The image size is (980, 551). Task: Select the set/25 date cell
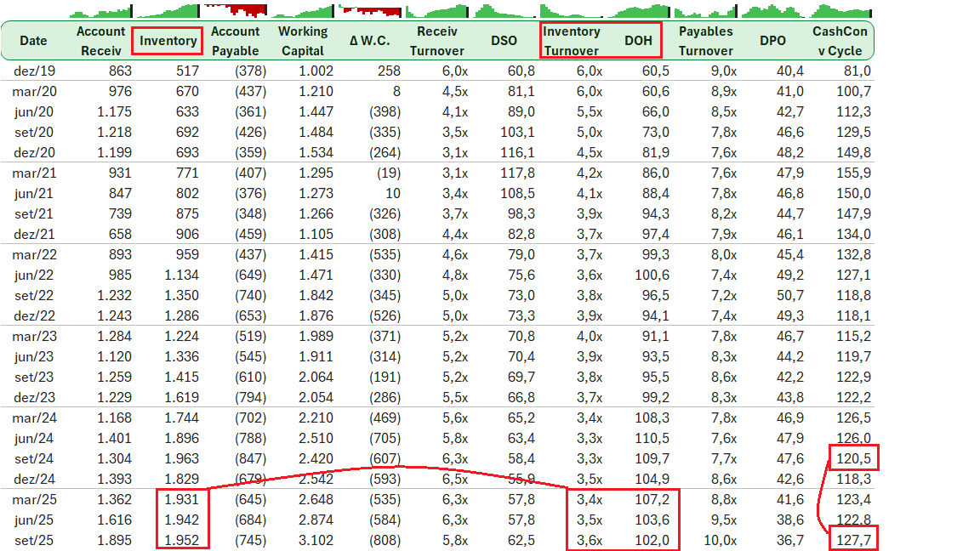point(34,541)
